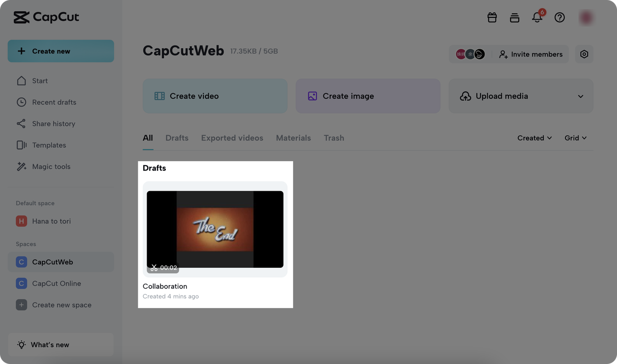The width and height of the screenshot is (617, 364).
Task: Switch to the Drafts tab
Action: (x=177, y=138)
